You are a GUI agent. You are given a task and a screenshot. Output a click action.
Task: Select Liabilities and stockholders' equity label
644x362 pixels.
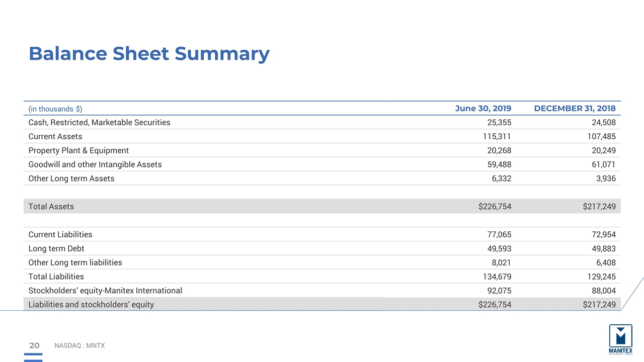pyautogui.click(x=91, y=305)
